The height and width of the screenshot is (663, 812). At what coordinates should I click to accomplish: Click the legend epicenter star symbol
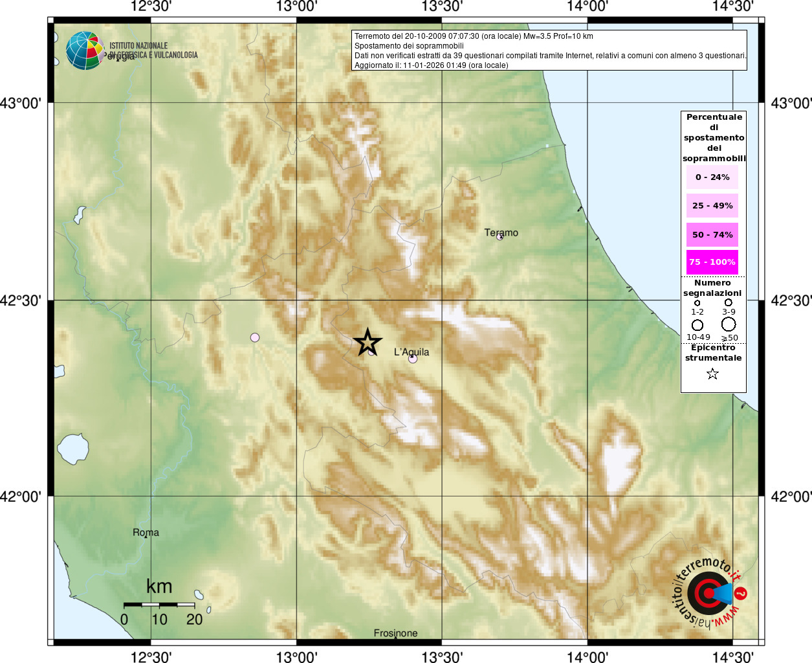tap(712, 374)
